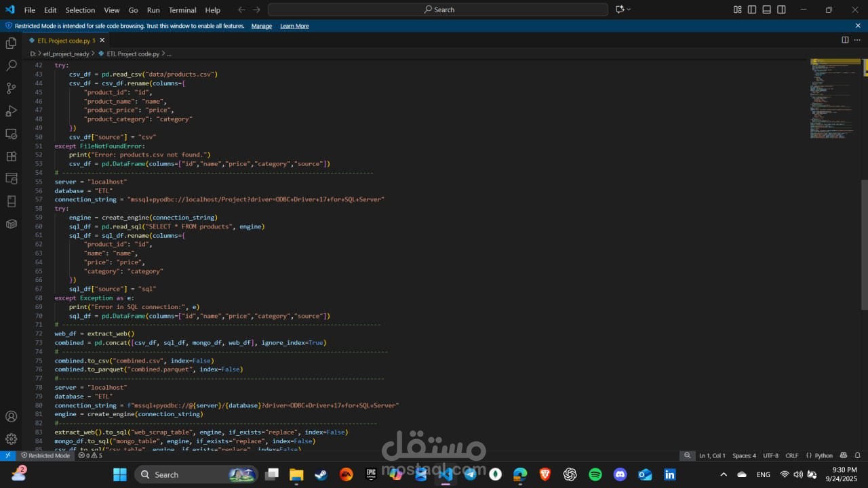Viewport: 868px width, 488px height.
Task: Open the Remote Explorer view
Action: pos(11,134)
